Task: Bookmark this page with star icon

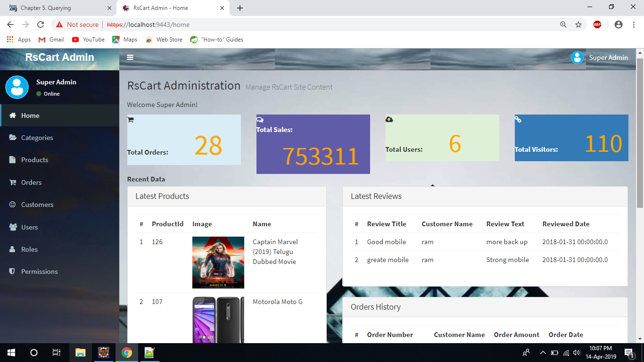Action: (578, 25)
